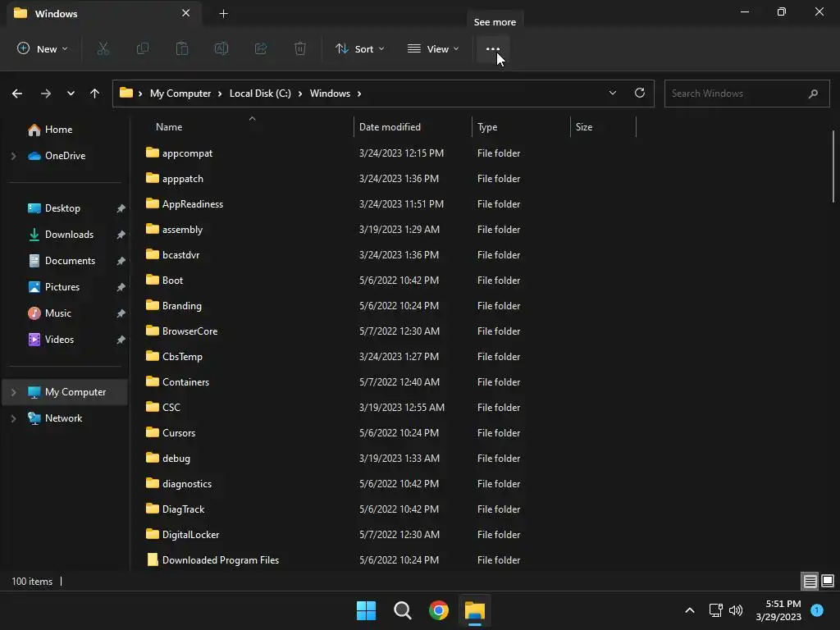Image resolution: width=840 pixels, height=630 pixels.
Task: Open recent locations dropdown chevron
Action: [x=71, y=94]
